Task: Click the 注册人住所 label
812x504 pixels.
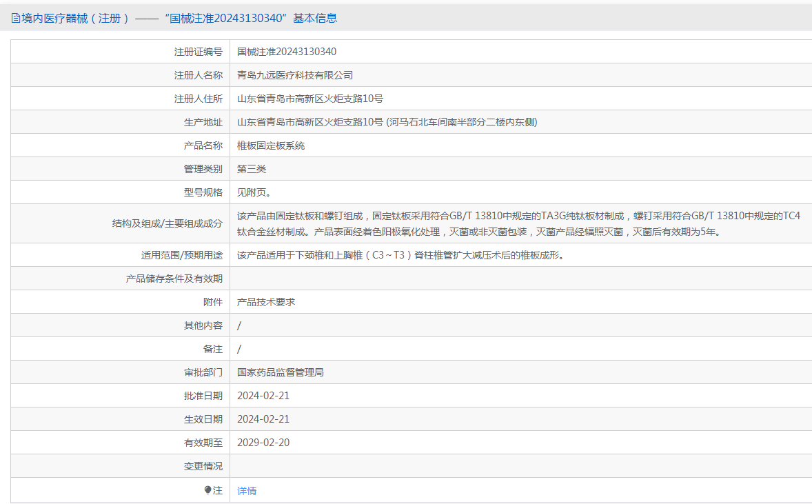Action: point(198,99)
